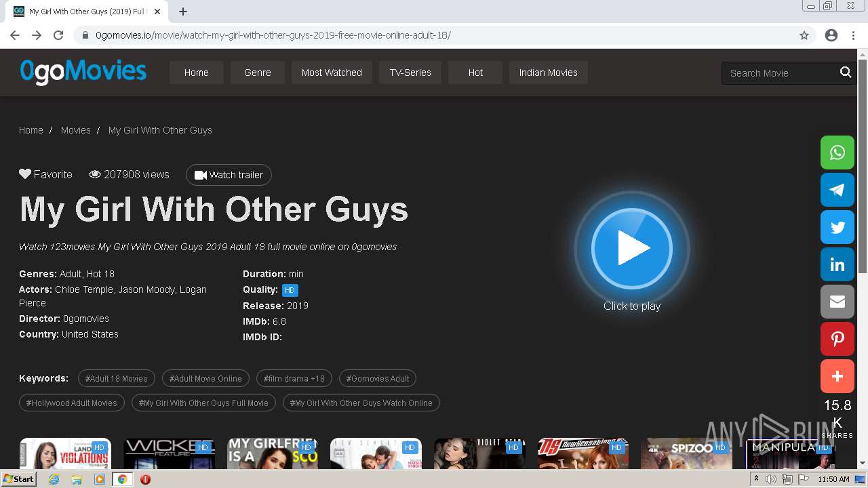This screenshot has height=488, width=868.
Task: Share via LinkedIn icon
Action: [837, 264]
